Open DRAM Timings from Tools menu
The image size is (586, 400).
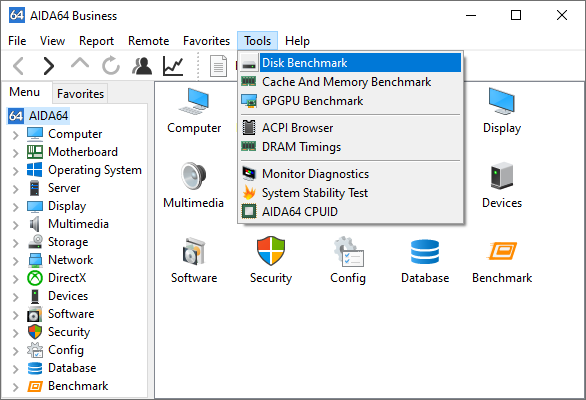click(350, 147)
